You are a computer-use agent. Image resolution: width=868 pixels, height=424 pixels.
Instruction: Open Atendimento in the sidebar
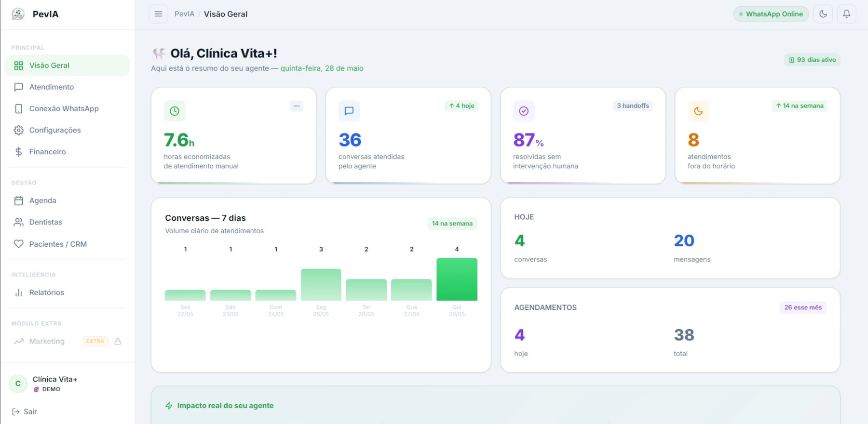pos(68,87)
